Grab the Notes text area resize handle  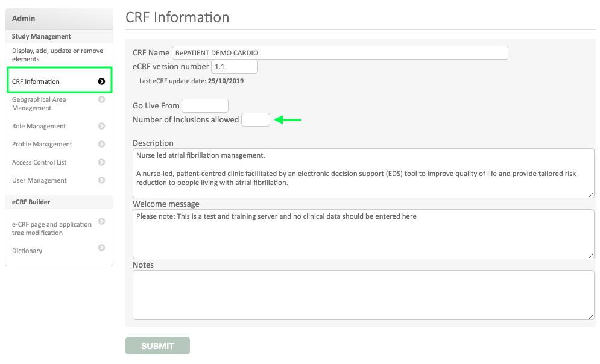click(x=591, y=316)
